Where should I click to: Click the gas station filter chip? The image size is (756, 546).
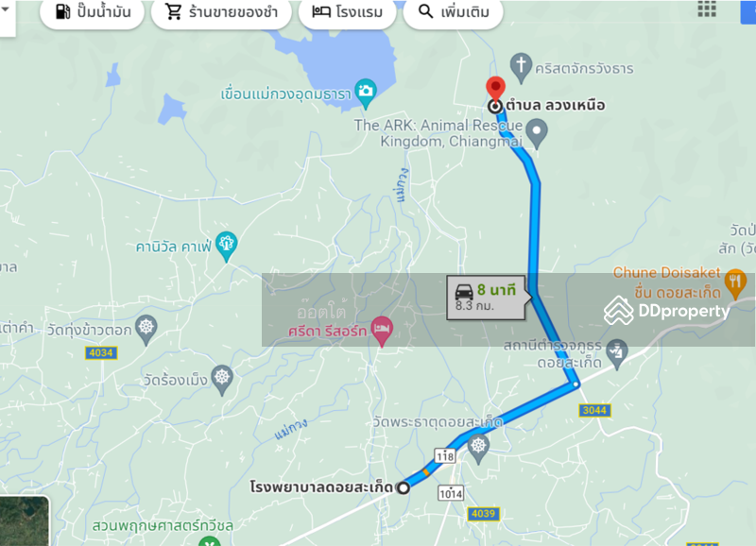click(x=92, y=12)
